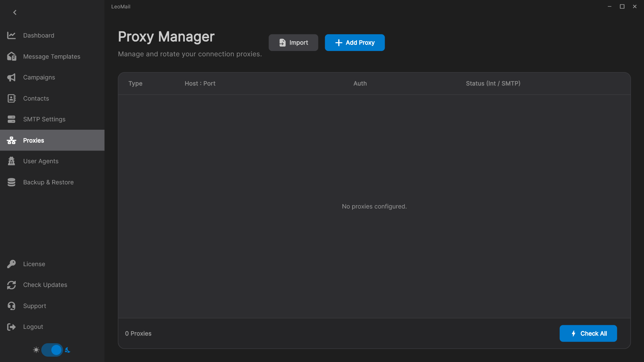Viewport: 644px width, 362px height.
Task: Click the Backup & Restore database icon
Action: [11, 182]
